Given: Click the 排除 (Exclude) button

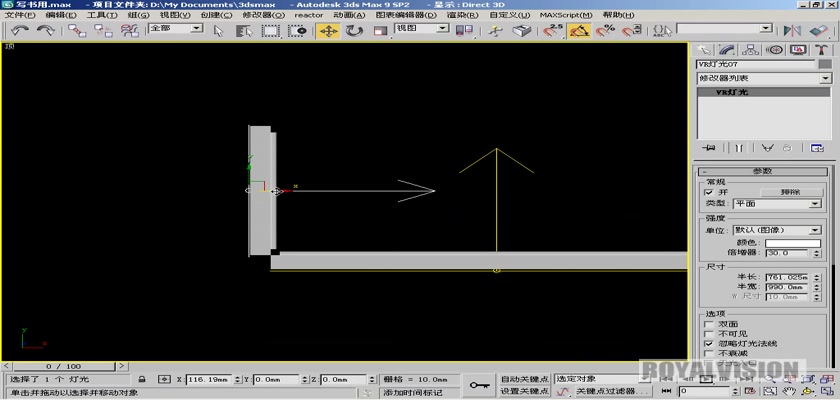Looking at the screenshot, I should 790,192.
